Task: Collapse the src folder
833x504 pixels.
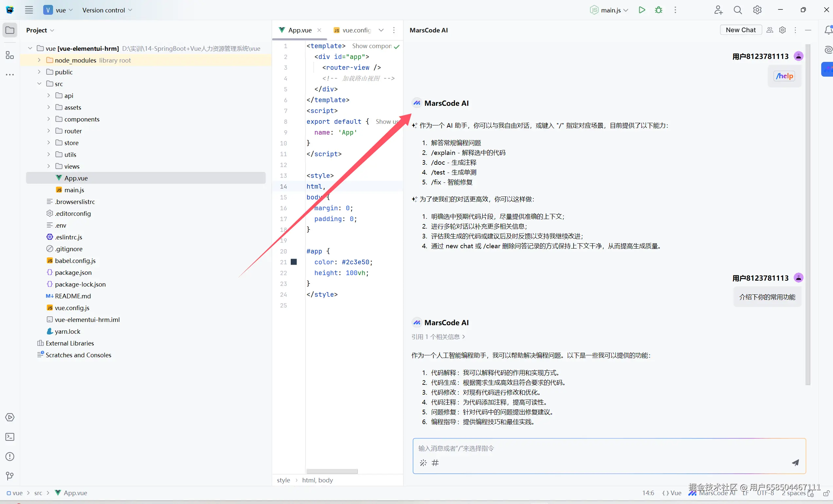Action: coord(39,84)
